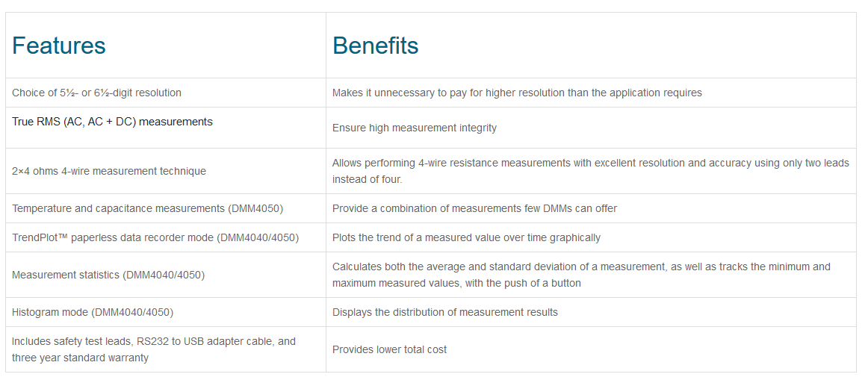The height and width of the screenshot is (377, 868).
Task: Click the Features column heading
Action: tap(59, 46)
